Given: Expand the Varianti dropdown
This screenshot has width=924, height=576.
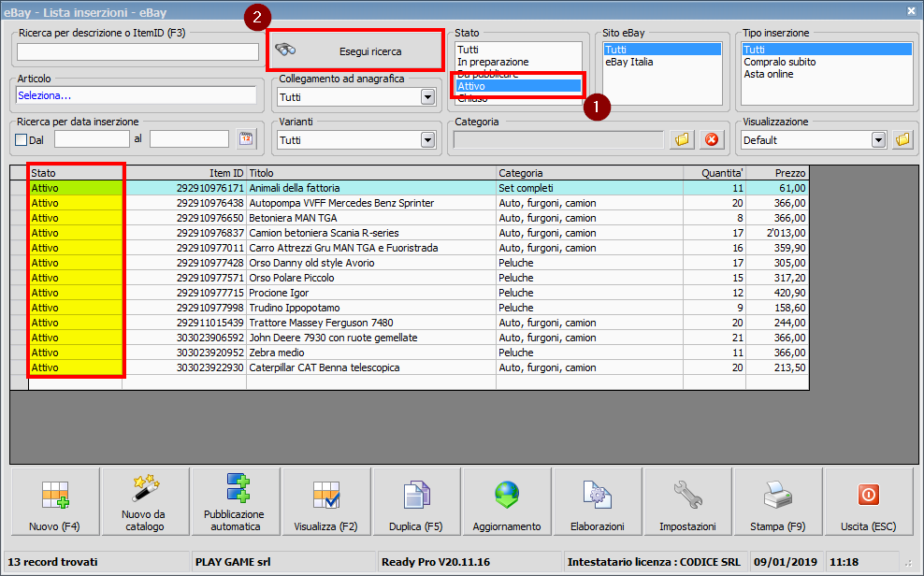Looking at the screenshot, I should tap(427, 140).
